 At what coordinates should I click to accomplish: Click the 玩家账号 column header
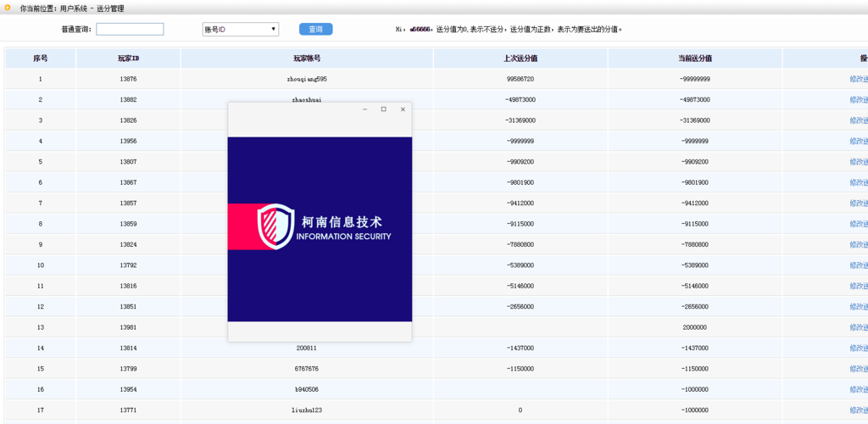point(307,59)
